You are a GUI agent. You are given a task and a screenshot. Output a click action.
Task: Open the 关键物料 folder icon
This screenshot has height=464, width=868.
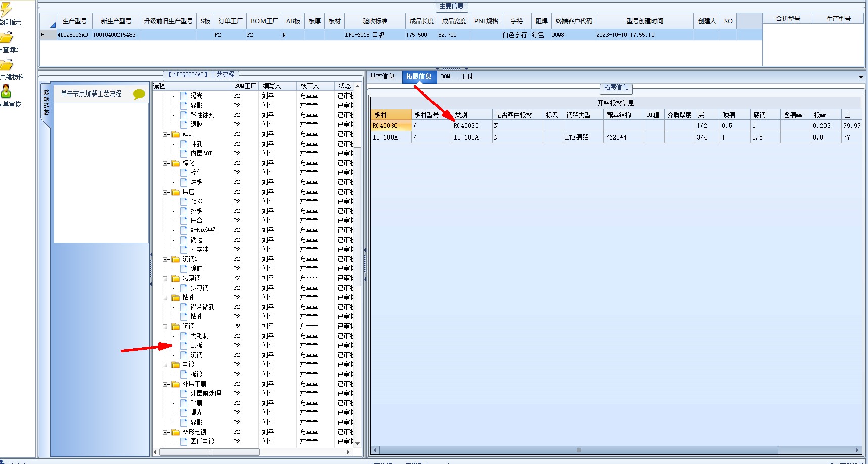pyautogui.click(x=6, y=65)
